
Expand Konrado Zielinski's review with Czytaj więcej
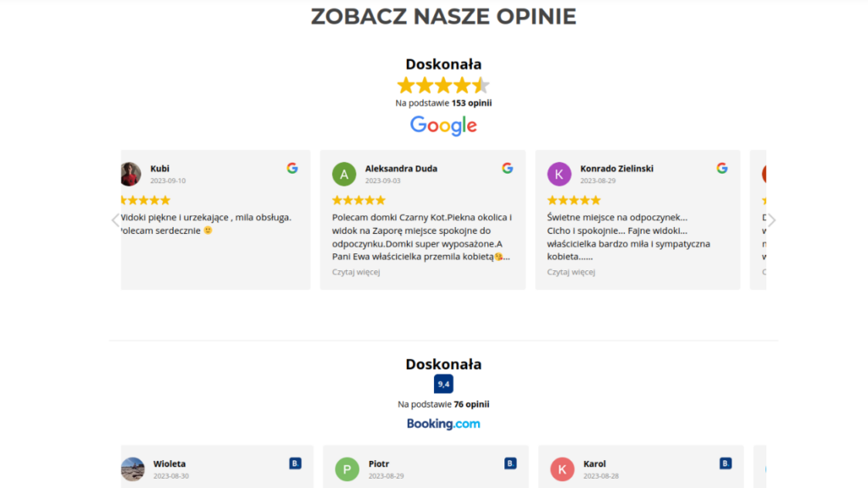tap(573, 272)
